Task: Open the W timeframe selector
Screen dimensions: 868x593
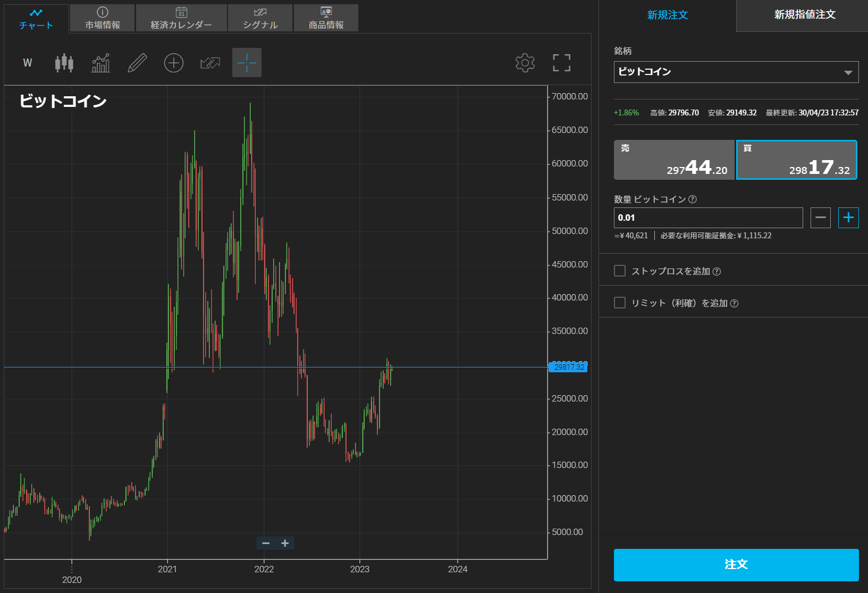Action: pos(28,63)
